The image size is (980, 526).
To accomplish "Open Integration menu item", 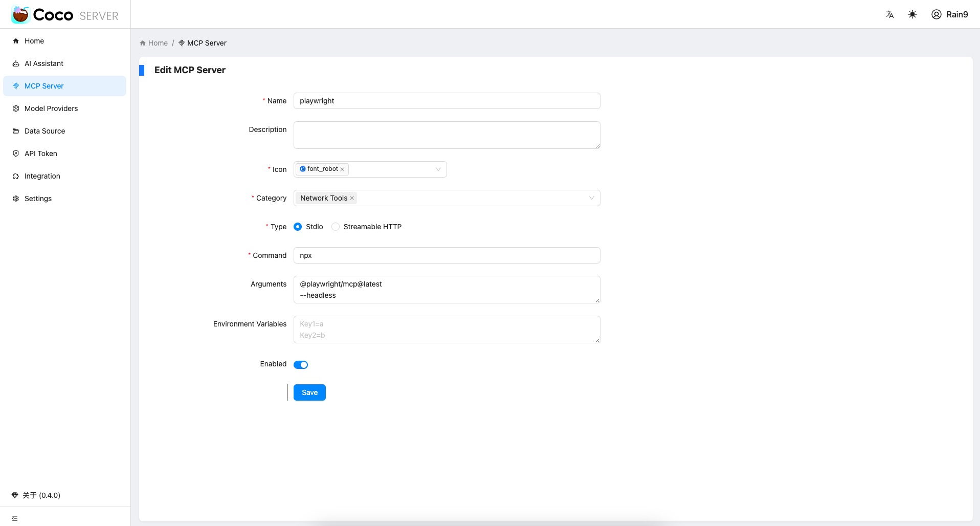I will click(x=64, y=176).
